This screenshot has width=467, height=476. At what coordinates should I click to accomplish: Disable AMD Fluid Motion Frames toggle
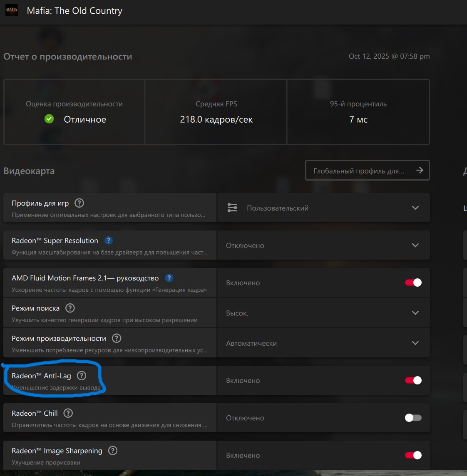(x=413, y=283)
